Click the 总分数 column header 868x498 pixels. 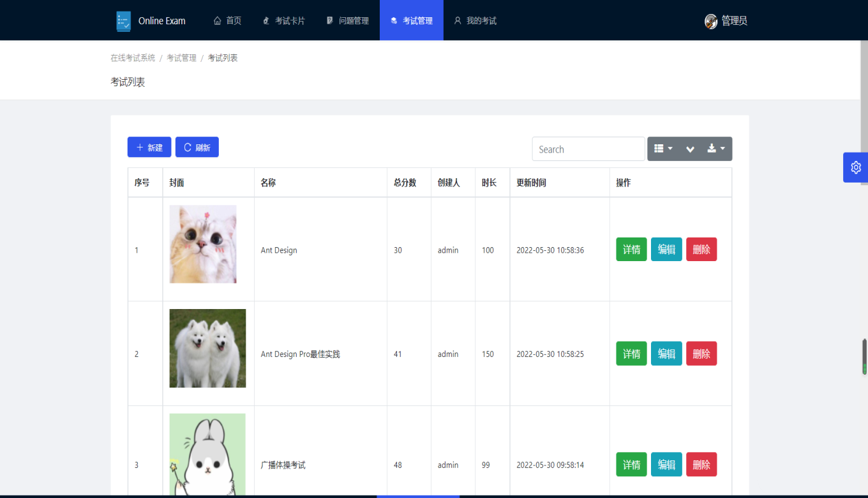(x=408, y=183)
